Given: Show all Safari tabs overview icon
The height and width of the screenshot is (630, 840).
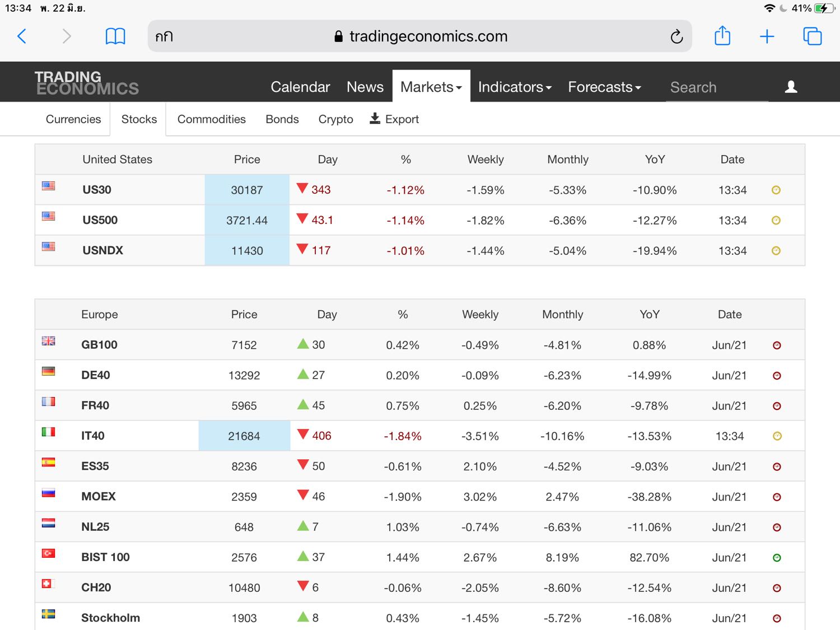Looking at the screenshot, I should (813, 36).
